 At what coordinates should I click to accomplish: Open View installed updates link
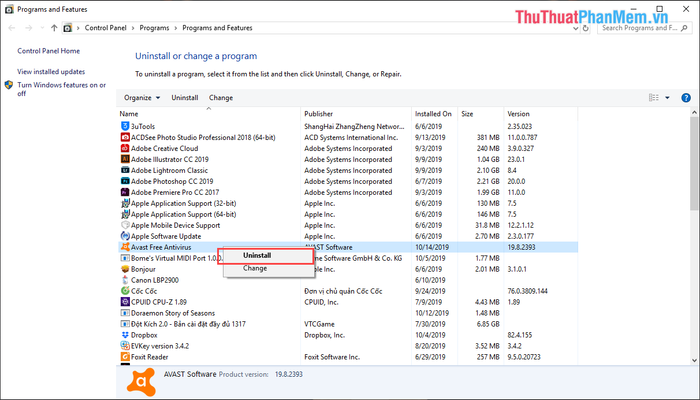(x=51, y=71)
